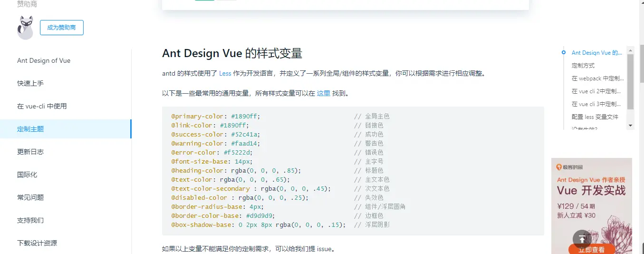Click the @link-color code line

210,126
